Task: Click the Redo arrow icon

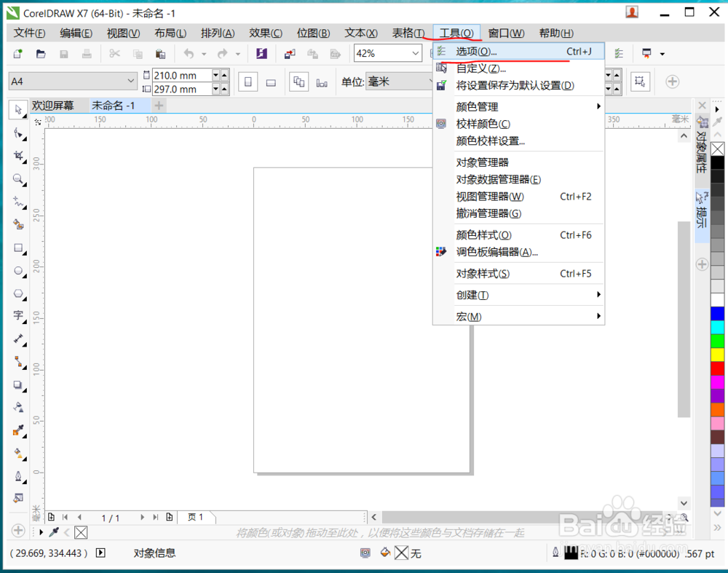Action: (x=223, y=54)
